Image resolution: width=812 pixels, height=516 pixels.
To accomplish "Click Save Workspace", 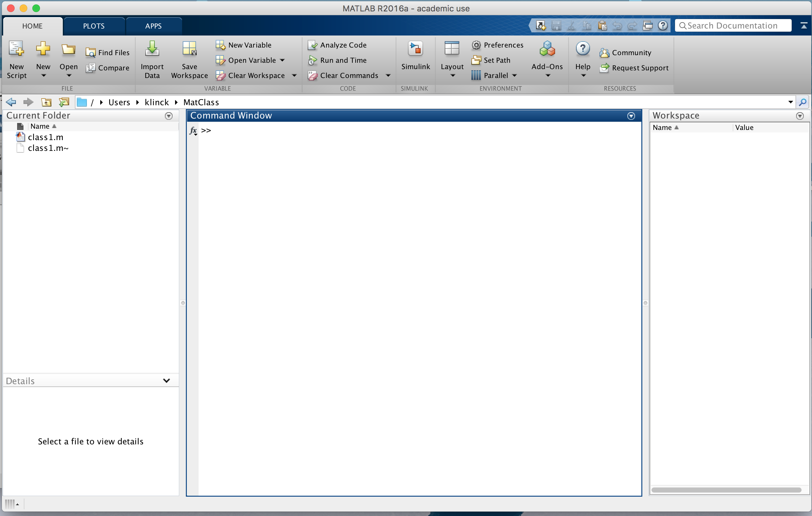I will click(189, 60).
